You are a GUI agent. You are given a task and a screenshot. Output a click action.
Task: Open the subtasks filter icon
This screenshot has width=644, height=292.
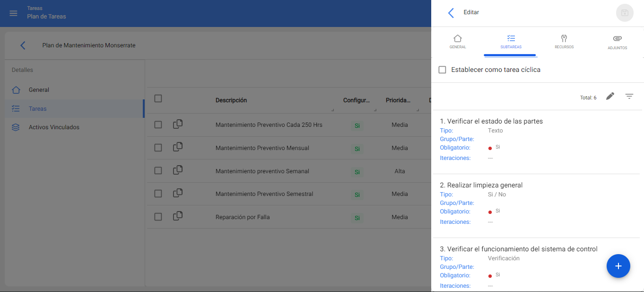pyautogui.click(x=629, y=97)
